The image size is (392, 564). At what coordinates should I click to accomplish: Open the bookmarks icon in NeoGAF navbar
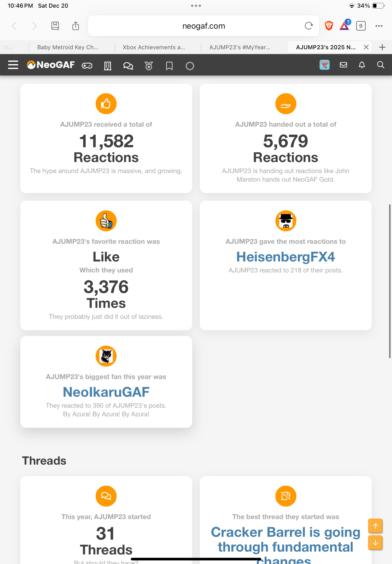(x=169, y=65)
